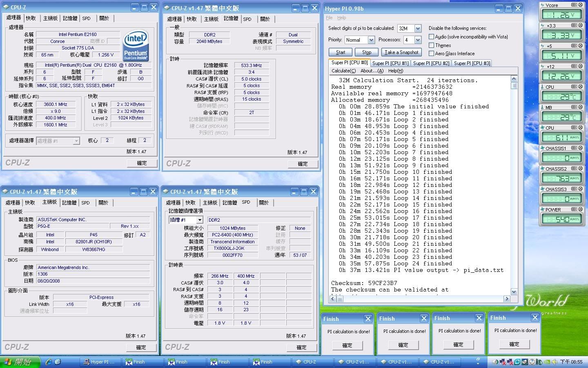
Task: Switch to Hyper PI in the taskbar
Action: tap(101, 362)
